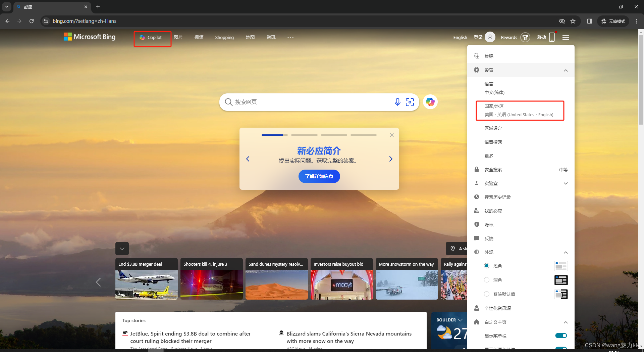The width and height of the screenshot is (644, 352).
Task: Click inside the 搜索网页 search field
Action: tap(302, 102)
